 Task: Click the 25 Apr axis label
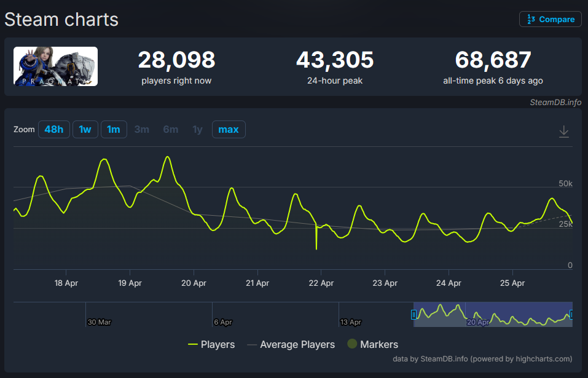point(512,283)
